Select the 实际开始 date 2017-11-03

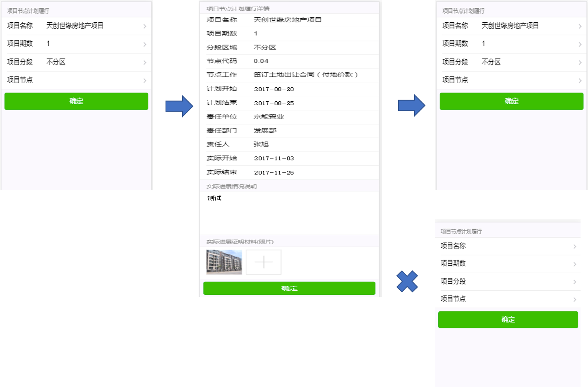[x=274, y=158]
